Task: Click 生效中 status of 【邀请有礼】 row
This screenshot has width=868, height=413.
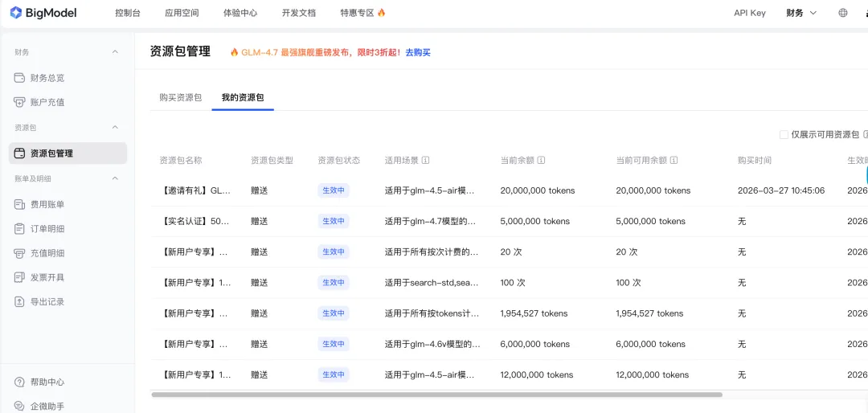Action: point(334,190)
